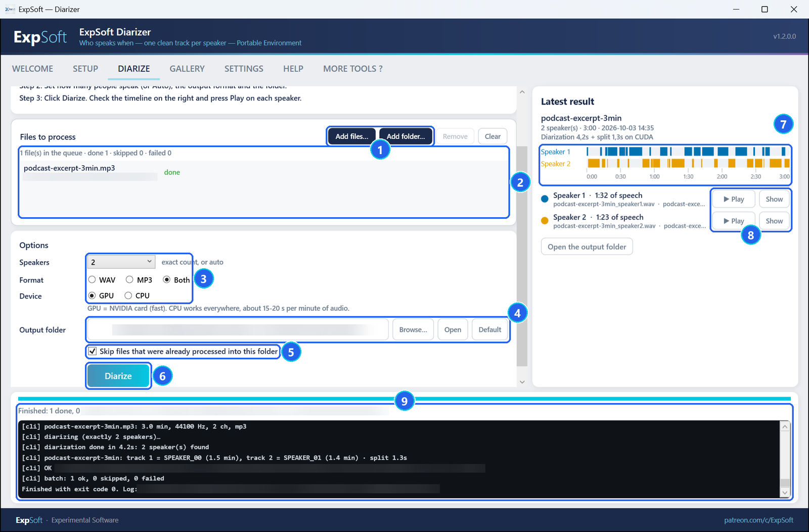Show the Speaker 1 file
This screenshot has width=809, height=532.
pyautogui.click(x=774, y=199)
